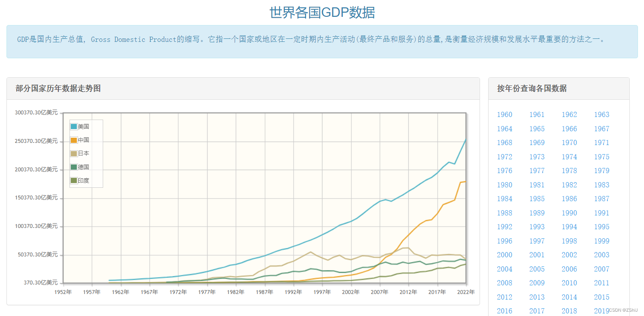Viewport: 644px width, 316px height.
Task: Select the 1997 year link
Action: 537,241
